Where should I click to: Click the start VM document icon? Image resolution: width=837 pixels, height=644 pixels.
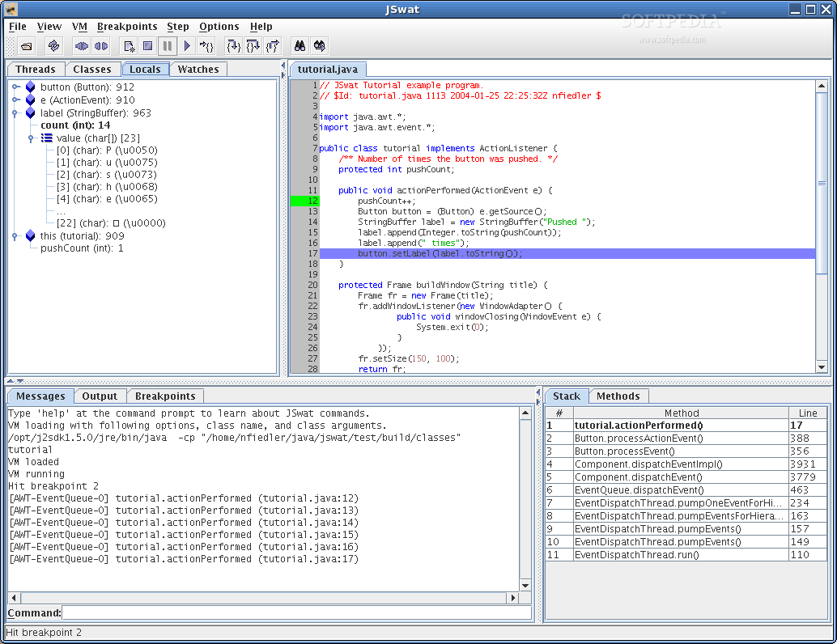(x=129, y=46)
